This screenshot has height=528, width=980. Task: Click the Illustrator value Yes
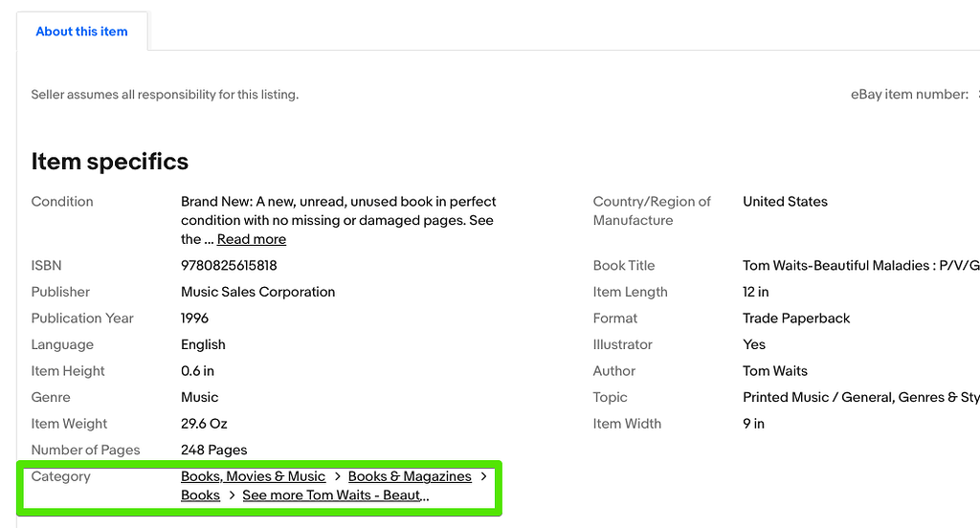pos(754,345)
